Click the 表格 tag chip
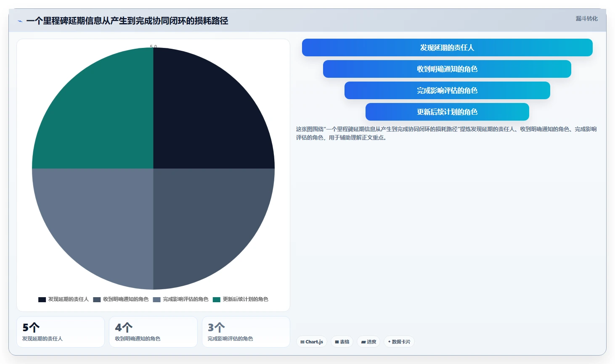 [x=342, y=342]
